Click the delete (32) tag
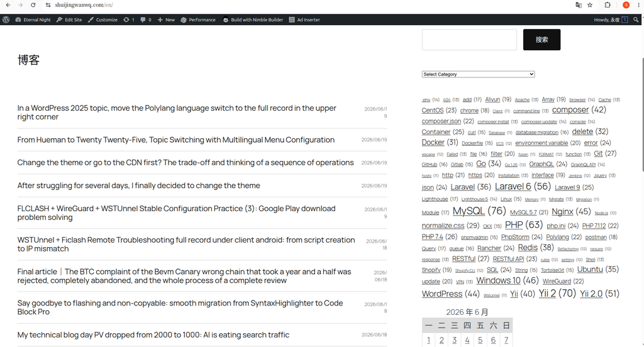This screenshot has width=644, height=347. click(x=590, y=131)
